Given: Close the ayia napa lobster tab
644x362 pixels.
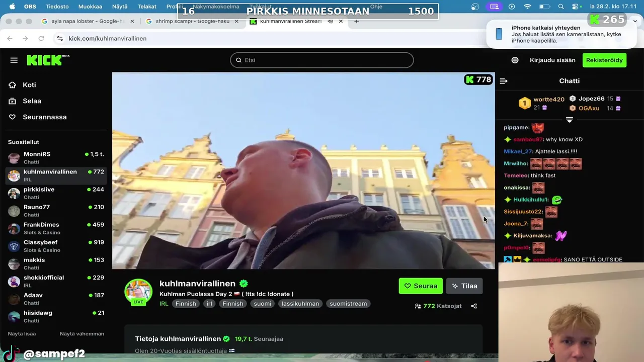Looking at the screenshot, I should click(132, 21).
